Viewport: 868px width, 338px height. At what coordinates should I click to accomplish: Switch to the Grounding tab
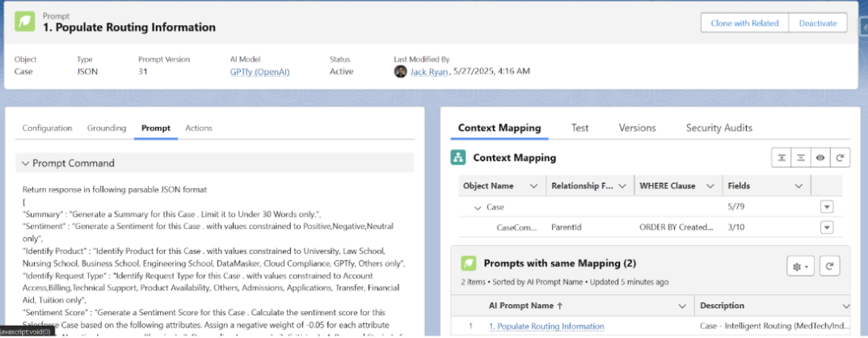[x=107, y=128]
